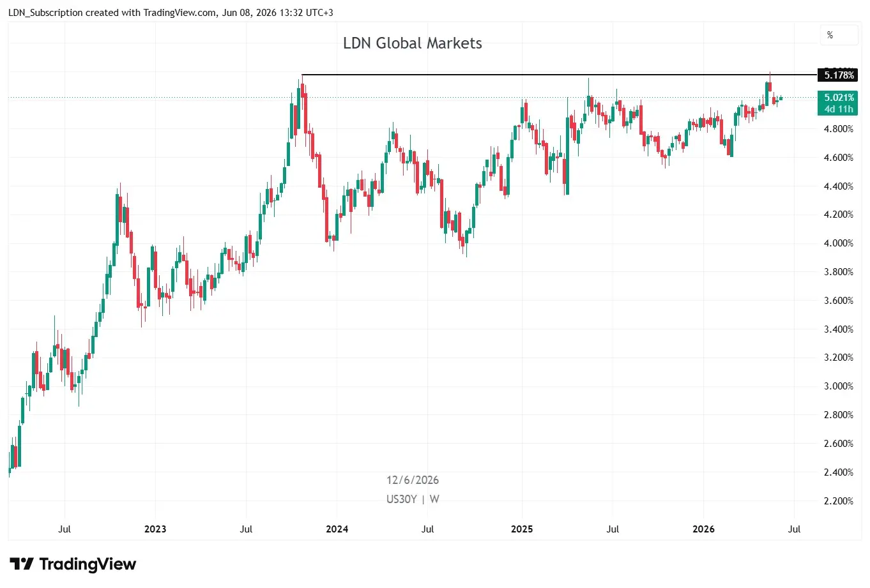Viewport: 870px width, 588px height.
Task: Click the 4.200% price axis label
Action: [838, 215]
